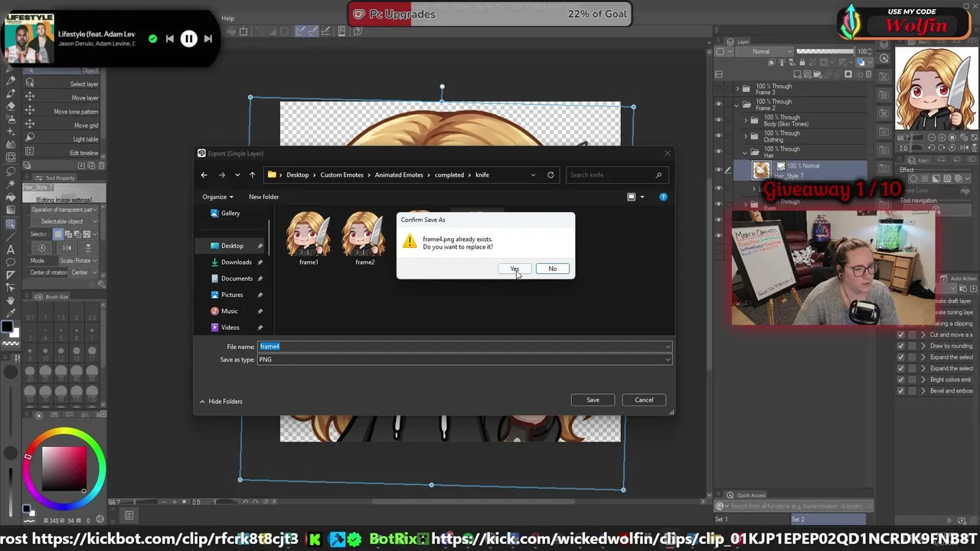
Task: Navigate to Animated Emotes in breadcrumb
Action: (399, 174)
